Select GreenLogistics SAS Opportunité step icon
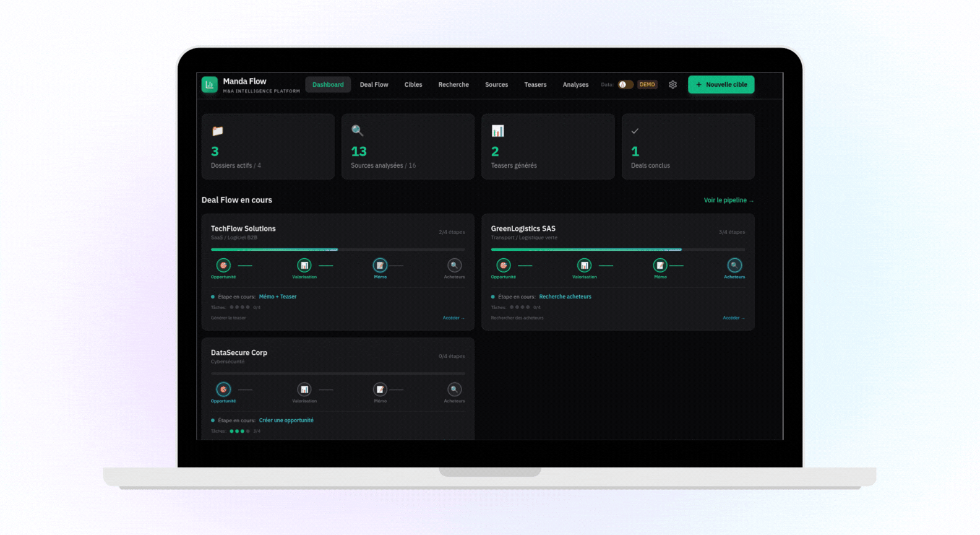 (504, 265)
